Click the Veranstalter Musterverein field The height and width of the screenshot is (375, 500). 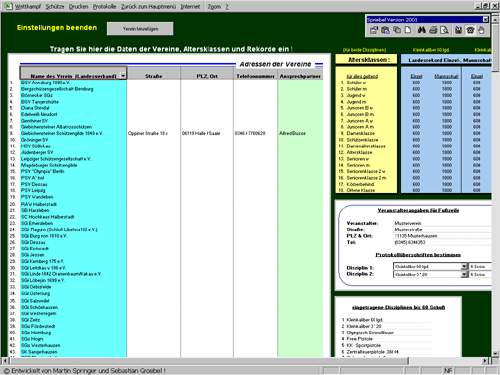click(x=442, y=223)
